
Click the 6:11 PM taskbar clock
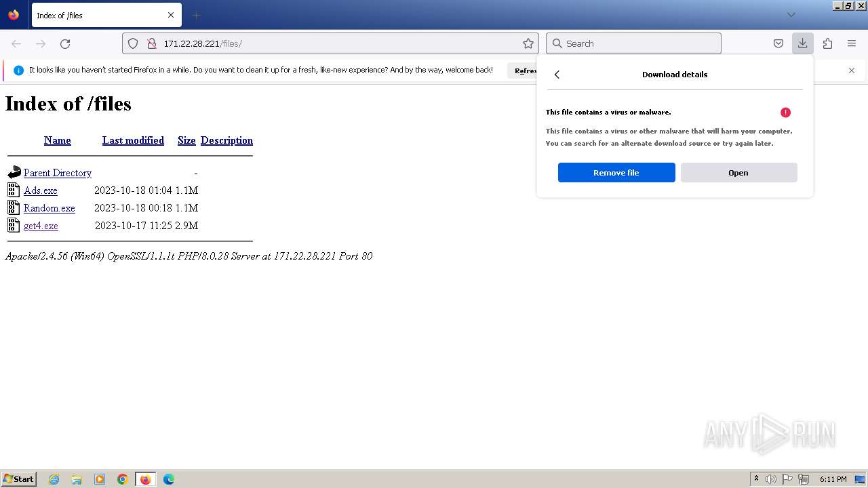click(833, 479)
